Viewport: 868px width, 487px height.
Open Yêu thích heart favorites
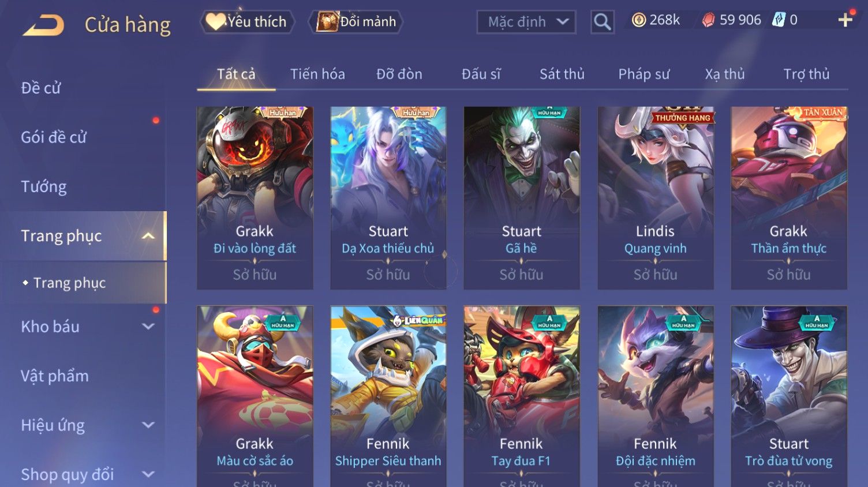coord(247,22)
